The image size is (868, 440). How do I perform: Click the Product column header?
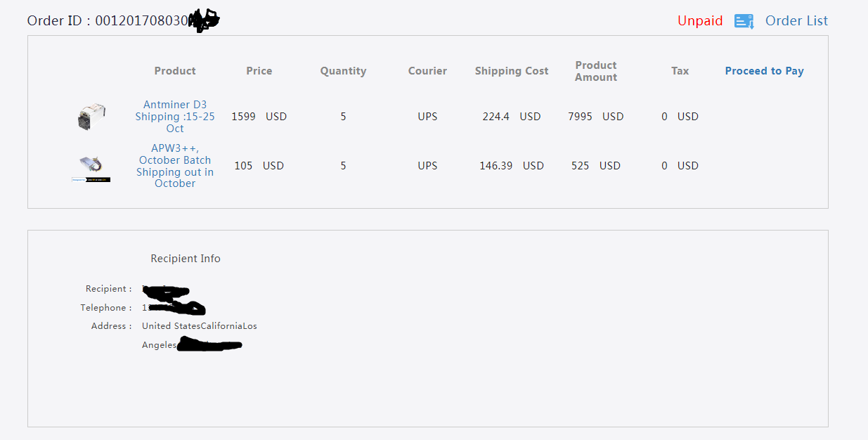(x=175, y=71)
